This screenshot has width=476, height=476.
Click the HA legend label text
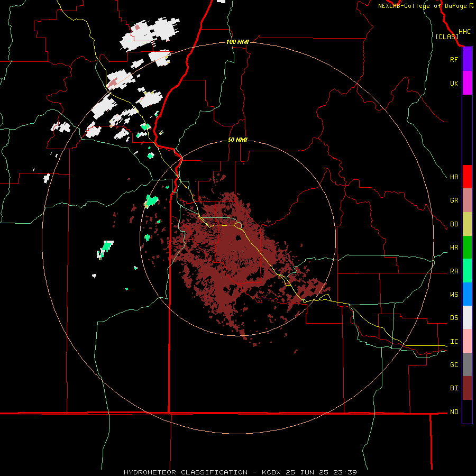(x=454, y=177)
